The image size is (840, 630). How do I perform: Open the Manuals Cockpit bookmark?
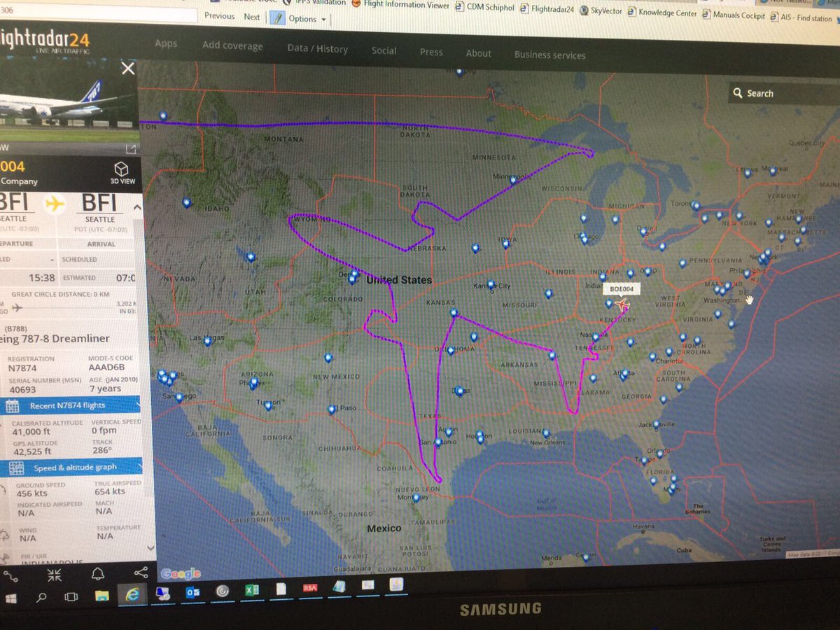[733, 15]
